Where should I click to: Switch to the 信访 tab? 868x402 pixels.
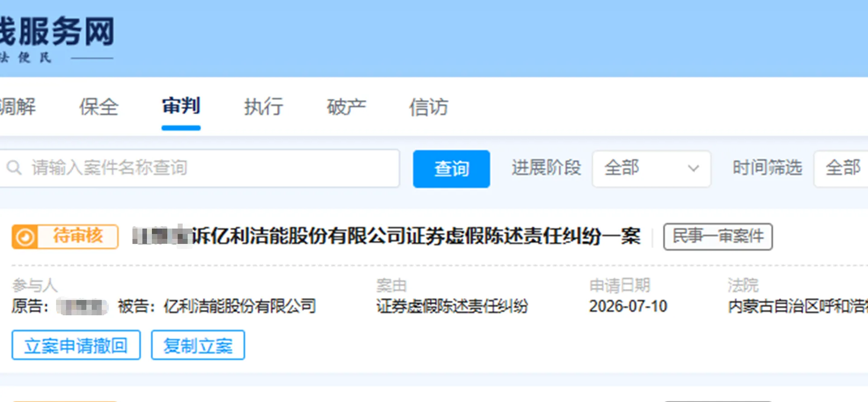429,107
